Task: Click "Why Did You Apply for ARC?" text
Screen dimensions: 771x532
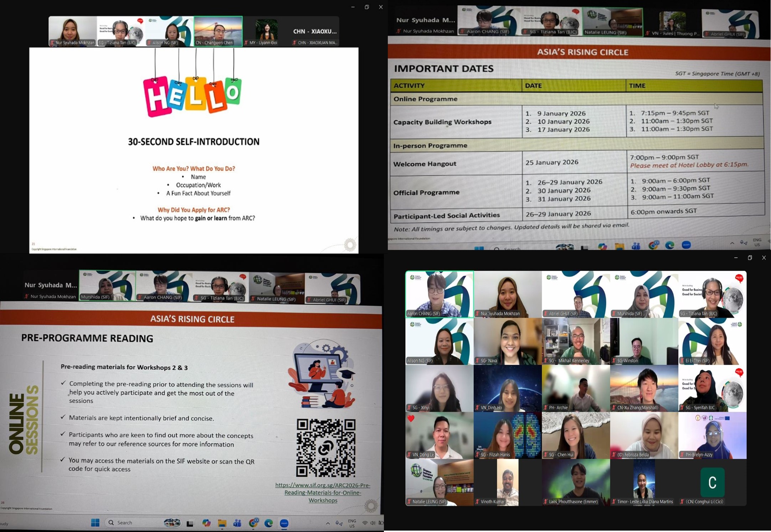Action: pyautogui.click(x=194, y=210)
